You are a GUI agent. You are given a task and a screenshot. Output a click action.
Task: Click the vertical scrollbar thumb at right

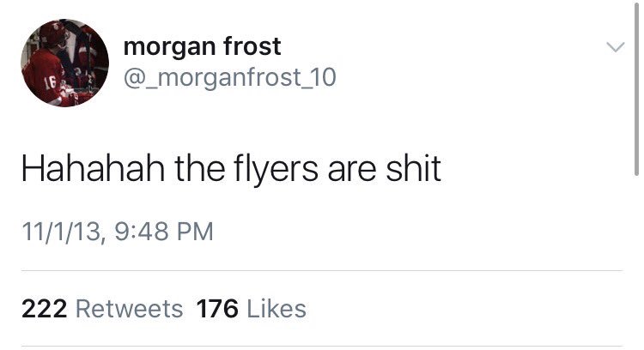click(636, 88)
